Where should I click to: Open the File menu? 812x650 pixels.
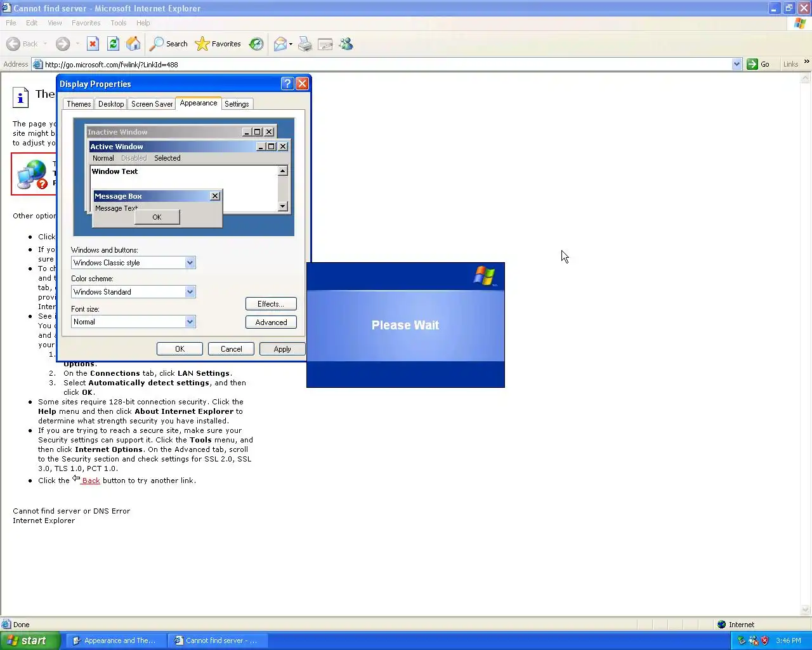(11, 23)
